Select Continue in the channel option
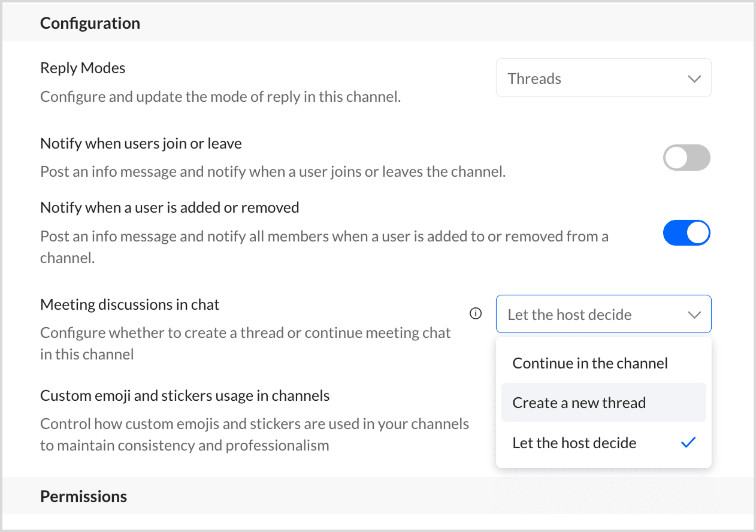Screen dimensions: 756x532 [590, 363]
